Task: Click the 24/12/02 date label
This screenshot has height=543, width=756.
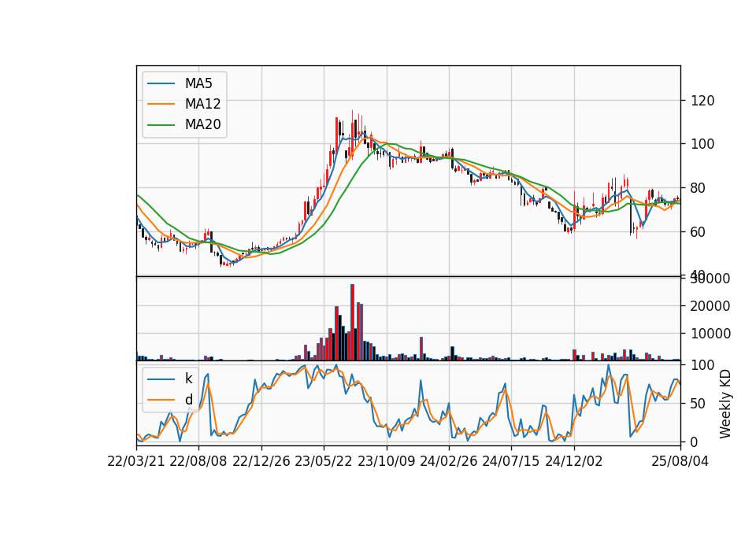Action: point(574,461)
